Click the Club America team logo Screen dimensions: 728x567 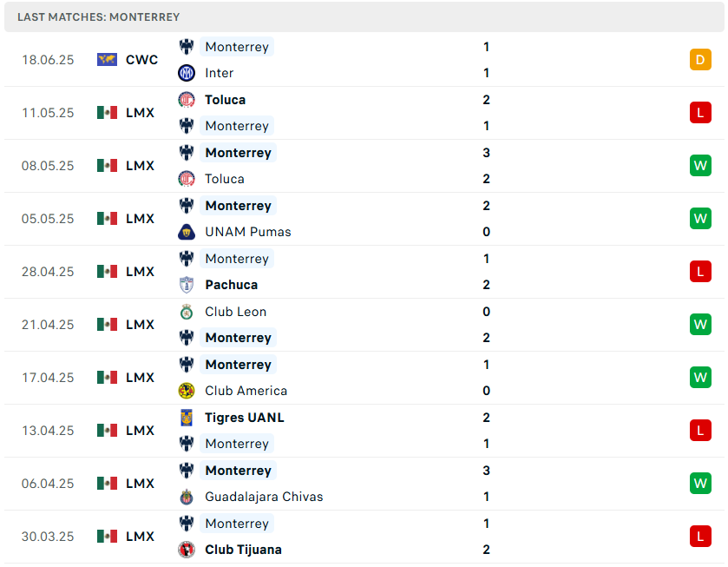pyautogui.click(x=187, y=391)
